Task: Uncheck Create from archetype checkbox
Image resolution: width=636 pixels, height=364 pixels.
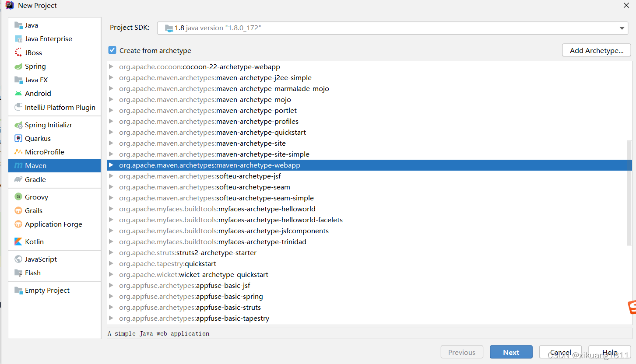Action: tap(112, 50)
